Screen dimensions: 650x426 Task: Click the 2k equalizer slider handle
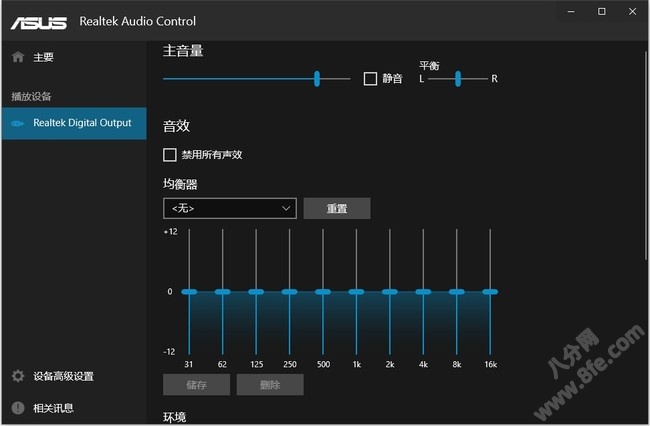(x=390, y=292)
